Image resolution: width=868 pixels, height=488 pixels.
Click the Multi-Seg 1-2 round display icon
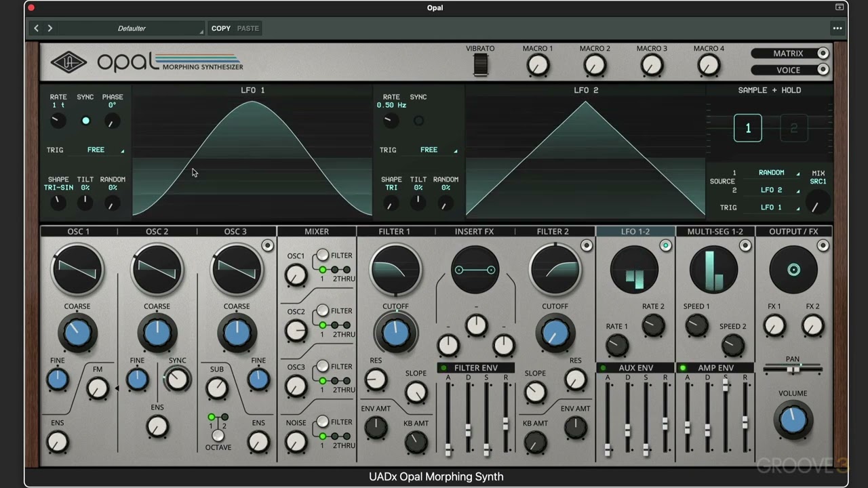pos(713,270)
